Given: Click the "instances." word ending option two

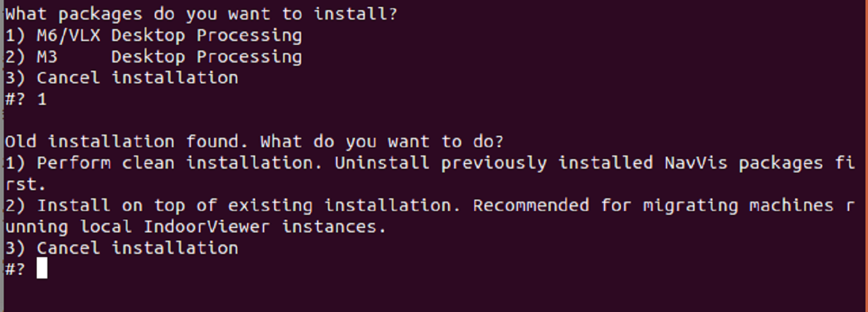Looking at the screenshot, I should (334, 227).
